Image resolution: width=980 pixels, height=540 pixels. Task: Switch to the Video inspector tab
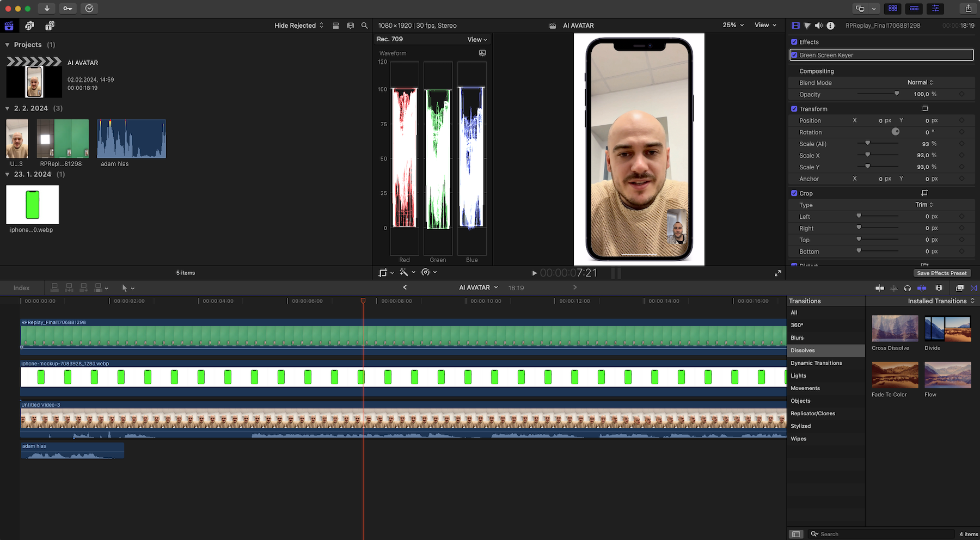click(795, 26)
